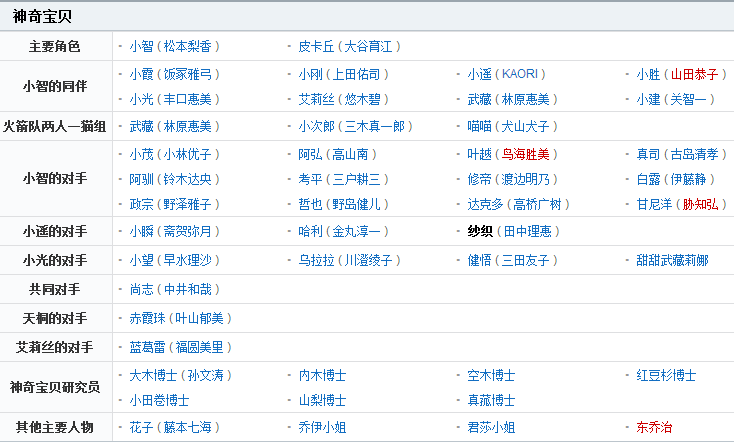Click the 真菰博士 link
The width and height of the screenshot is (734, 443).
point(491,400)
